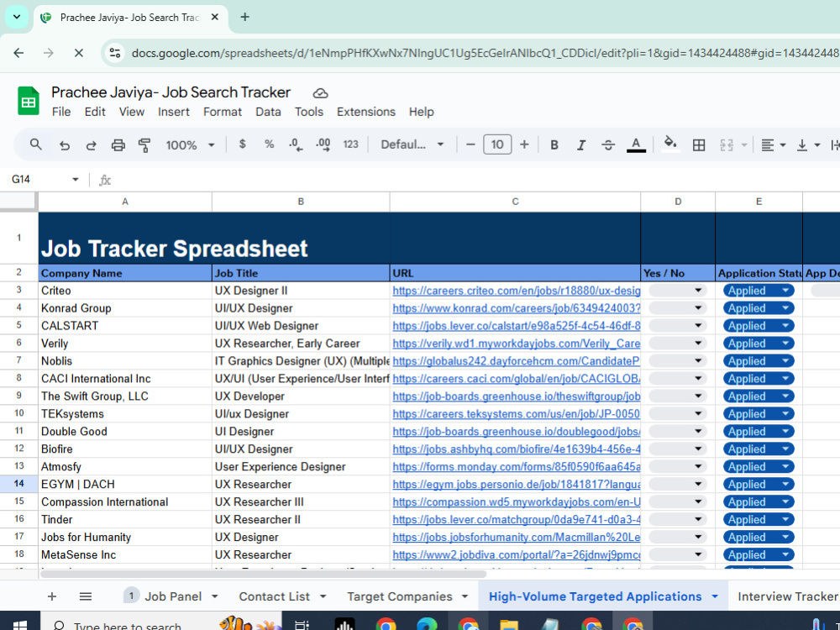Open the Criteo careers URL link
The height and width of the screenshot is (630, 840).
pyautogui.click(x=517, y=291)
